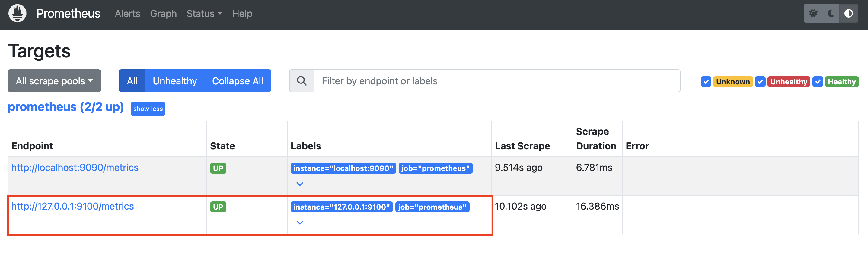Open the Help page
Viewport: 868px width, 254px height.
(x=242, y=14)
